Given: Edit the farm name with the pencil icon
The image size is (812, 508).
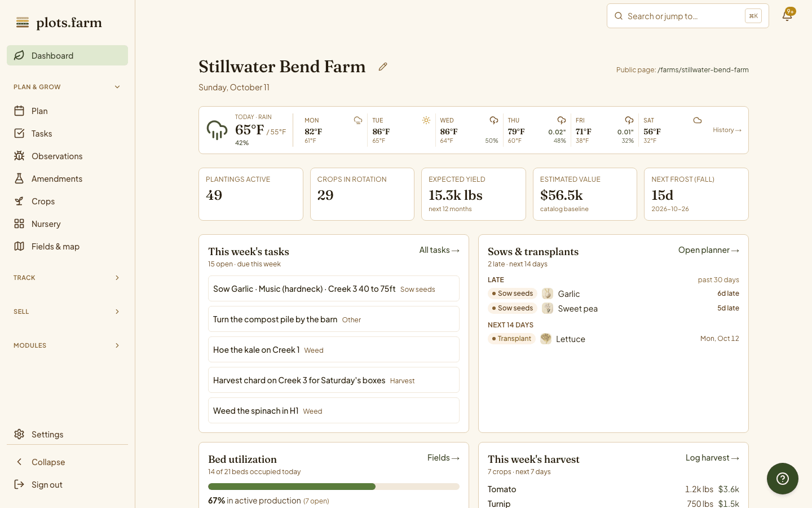Looking at the screenshot, I should tap(383, 67).
